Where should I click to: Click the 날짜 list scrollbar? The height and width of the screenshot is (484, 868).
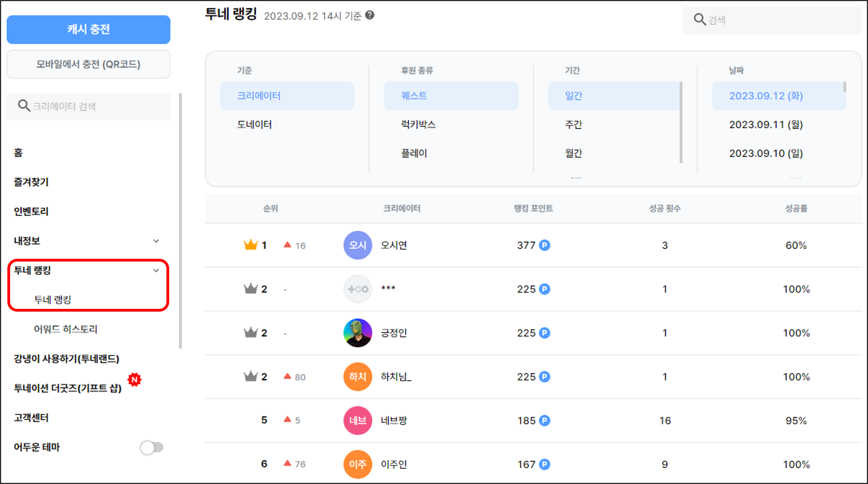[x=845, y=87]
